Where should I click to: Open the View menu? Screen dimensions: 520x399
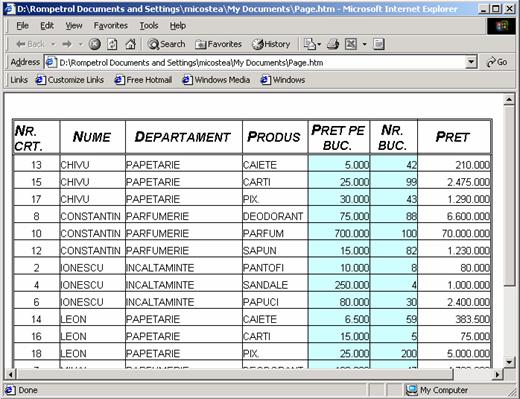coord(74,25)
